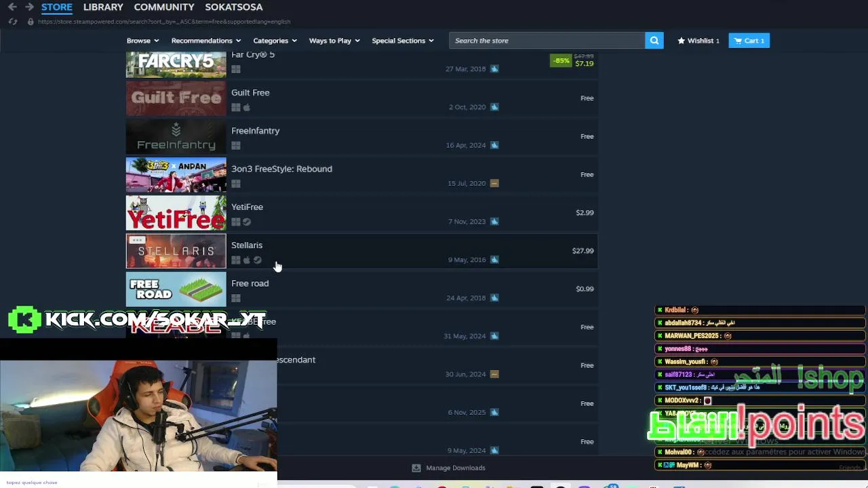This screenshot has width=868, height=488.
Task: Click the YetiFree thumbnail image
Action: (x=176, y=213)
